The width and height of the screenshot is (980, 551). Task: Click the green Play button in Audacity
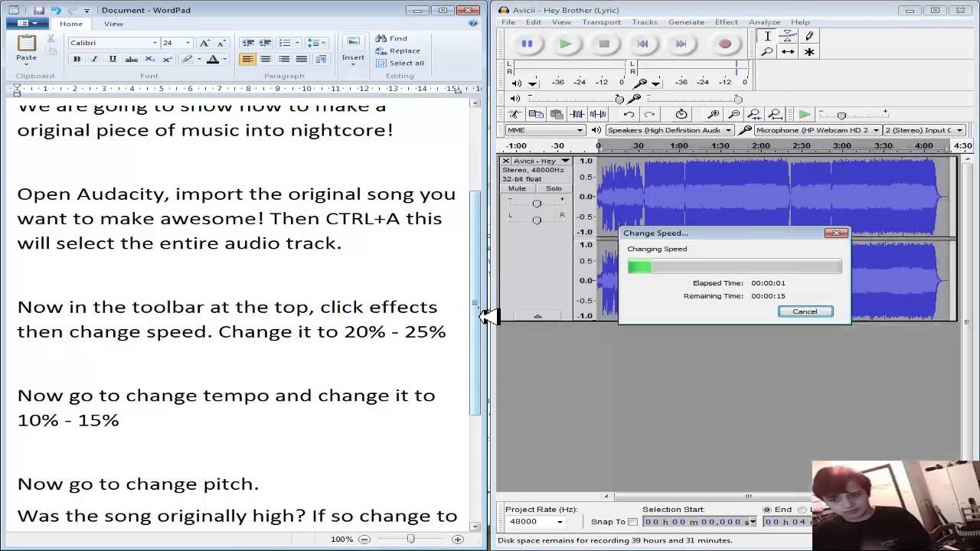565,44
